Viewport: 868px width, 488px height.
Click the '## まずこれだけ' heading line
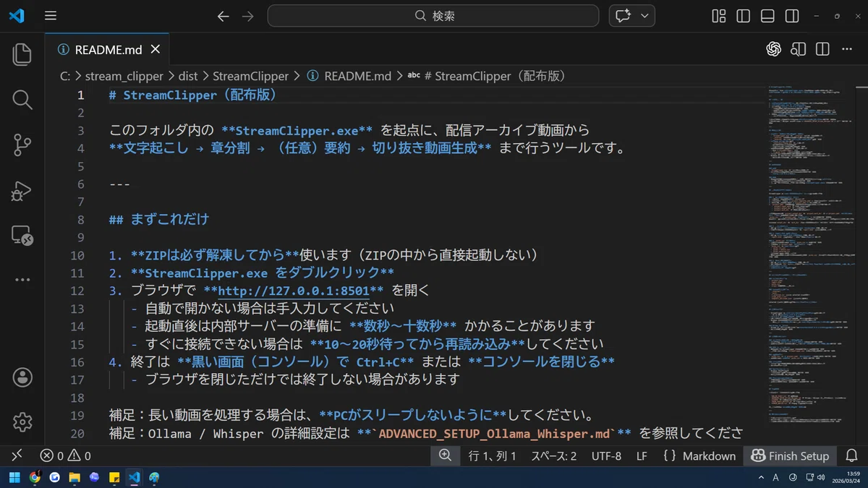point(159,220)
